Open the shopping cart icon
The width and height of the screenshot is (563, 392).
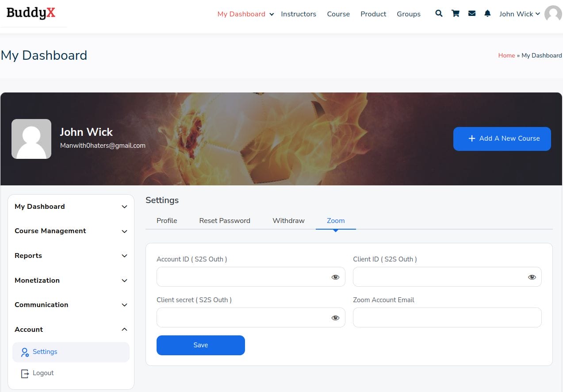point(455,14)
